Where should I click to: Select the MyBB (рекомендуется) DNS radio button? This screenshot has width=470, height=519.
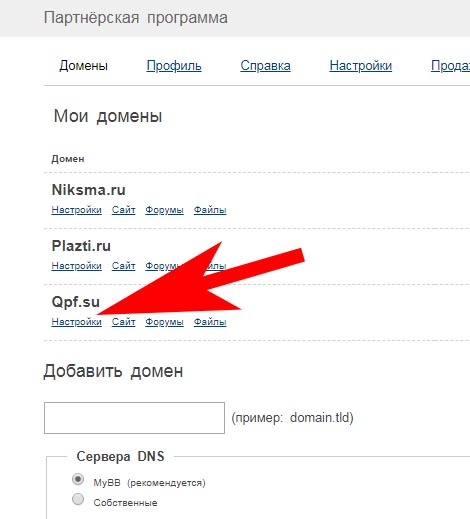coord(78,479)
